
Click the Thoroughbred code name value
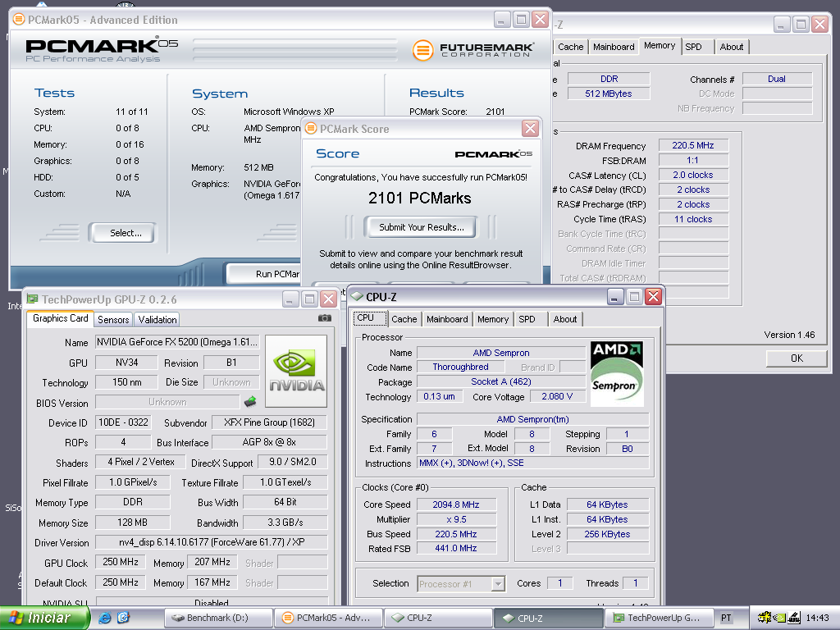click(x=460, y=367)
